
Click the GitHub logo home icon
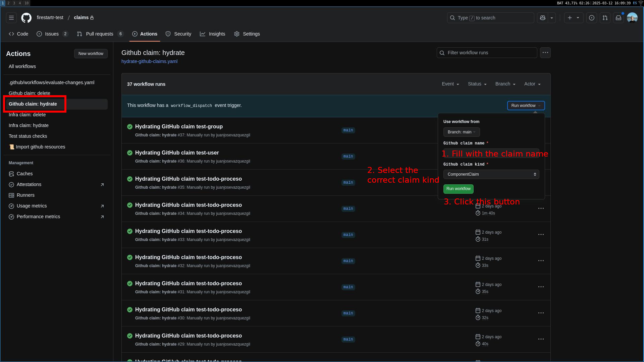26,18
